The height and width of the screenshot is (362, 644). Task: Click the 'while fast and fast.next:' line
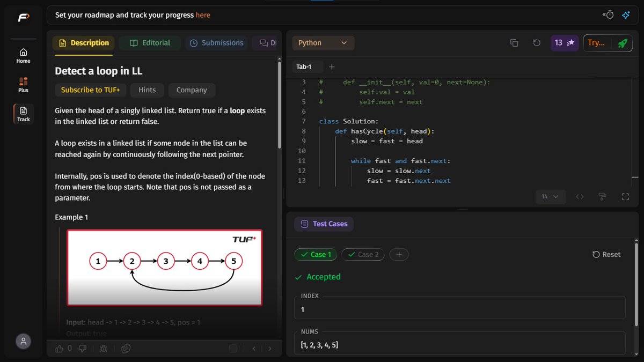pyautogui.click(x=400, y=161)
